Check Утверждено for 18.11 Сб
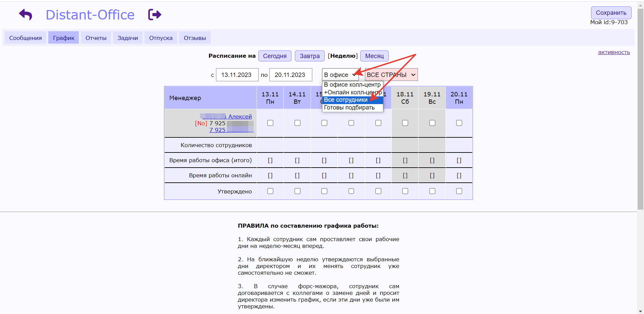 405,191
